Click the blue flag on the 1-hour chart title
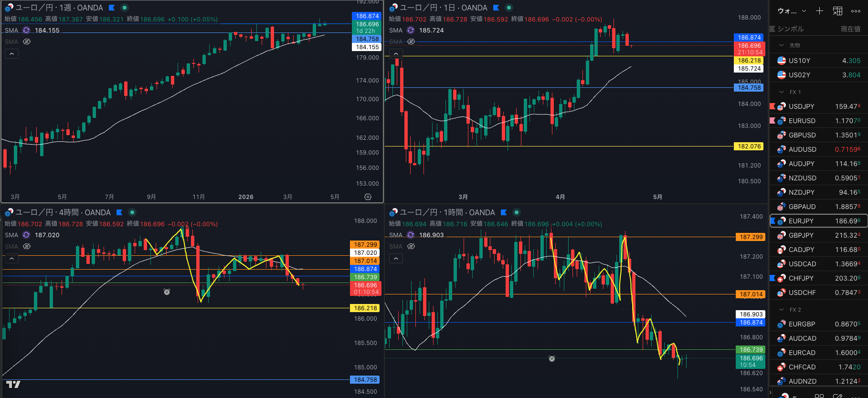The image size is (868, 398). click(x=504, y=212)
